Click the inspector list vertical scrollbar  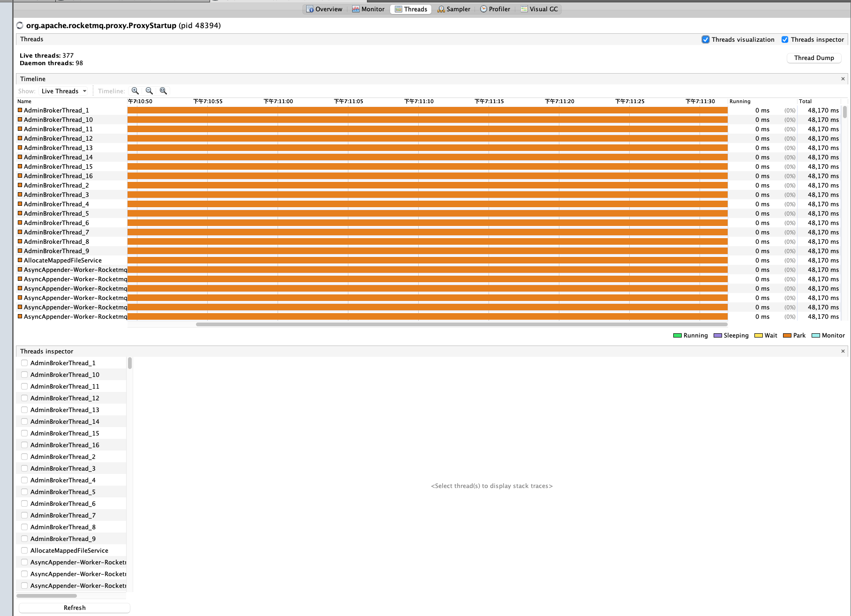pyautogui.click(x=129, y=363)
